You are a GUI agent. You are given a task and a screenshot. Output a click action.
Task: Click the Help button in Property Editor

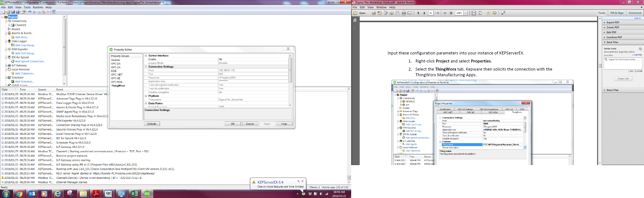[x=284, y=124]
